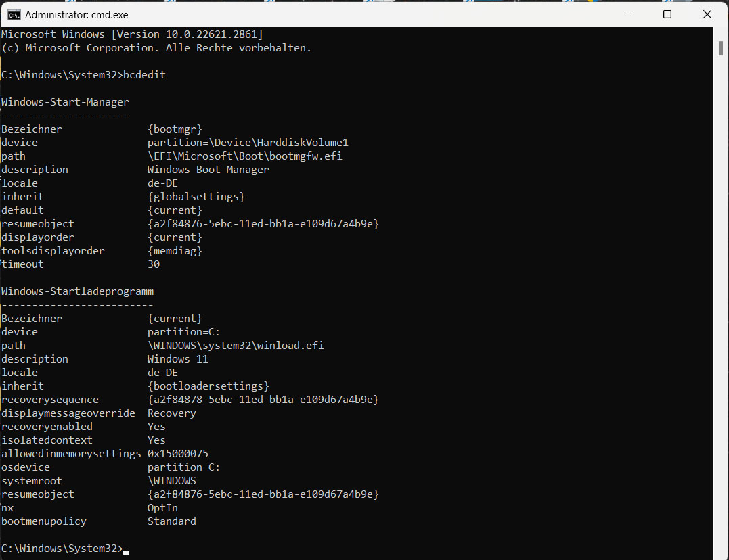Click the {bootmgr} identifier value
Viewport: 729px width, 560px height.
click(175, 129)
